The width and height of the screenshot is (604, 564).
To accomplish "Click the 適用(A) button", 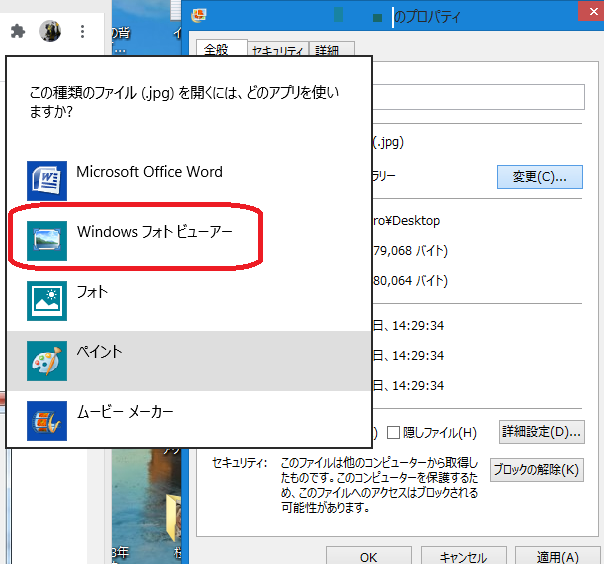I will [x=558, y=556].
